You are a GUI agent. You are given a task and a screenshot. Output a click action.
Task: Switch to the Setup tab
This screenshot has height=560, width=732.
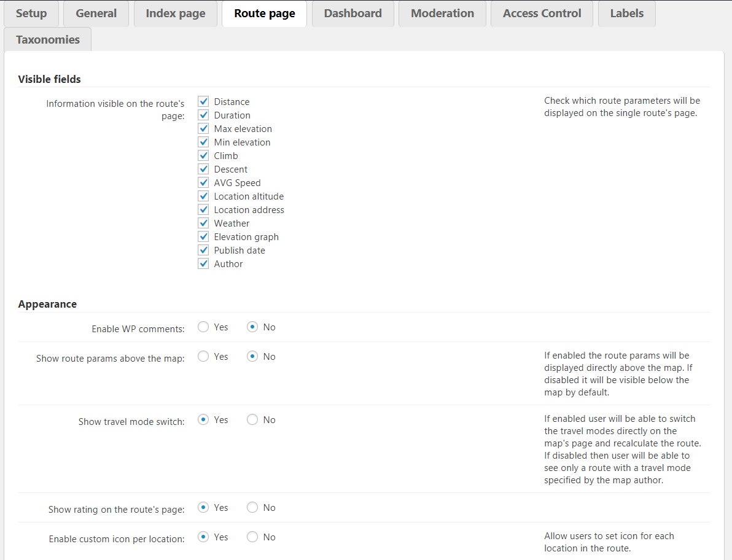pos(31,14)
